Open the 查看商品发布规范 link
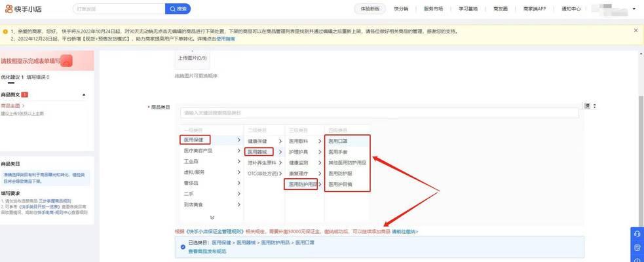Image resolution: width=644 pixels, height=262 pixels. tap(207, 251)
